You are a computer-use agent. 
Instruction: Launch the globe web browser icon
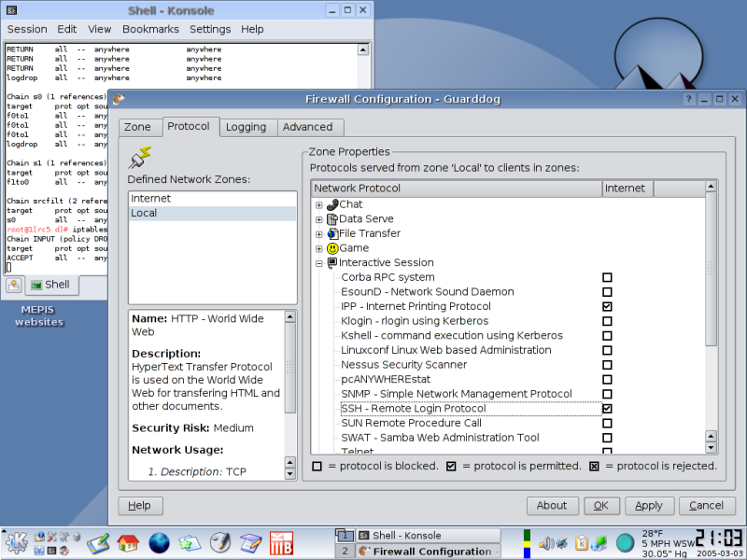159,542
